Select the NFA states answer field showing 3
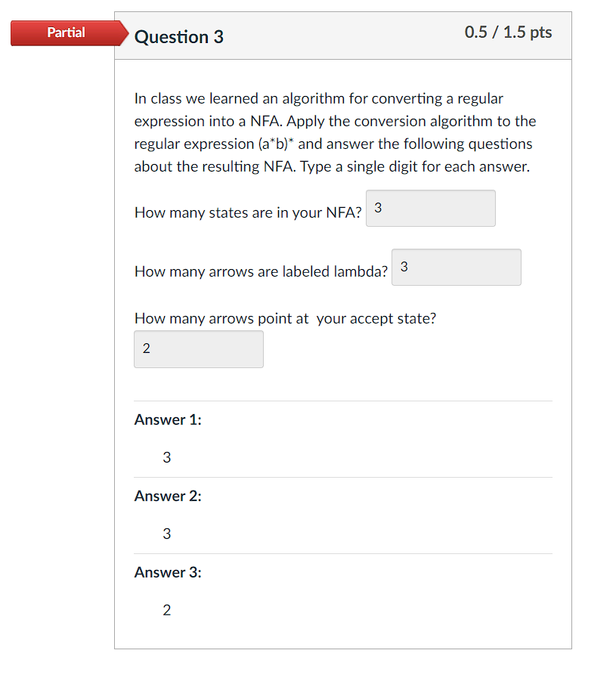 coord(430,208)
